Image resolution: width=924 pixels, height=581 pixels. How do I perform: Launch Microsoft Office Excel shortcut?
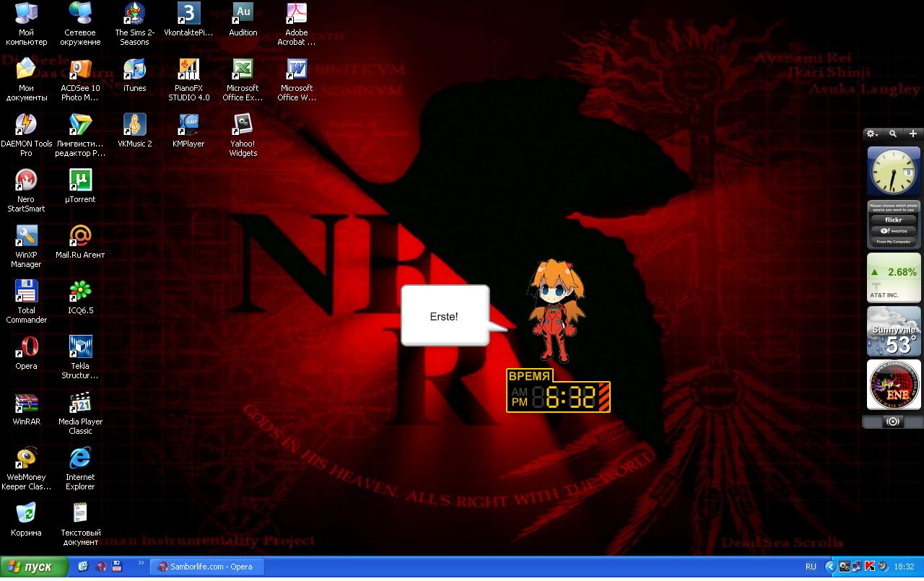243,79
